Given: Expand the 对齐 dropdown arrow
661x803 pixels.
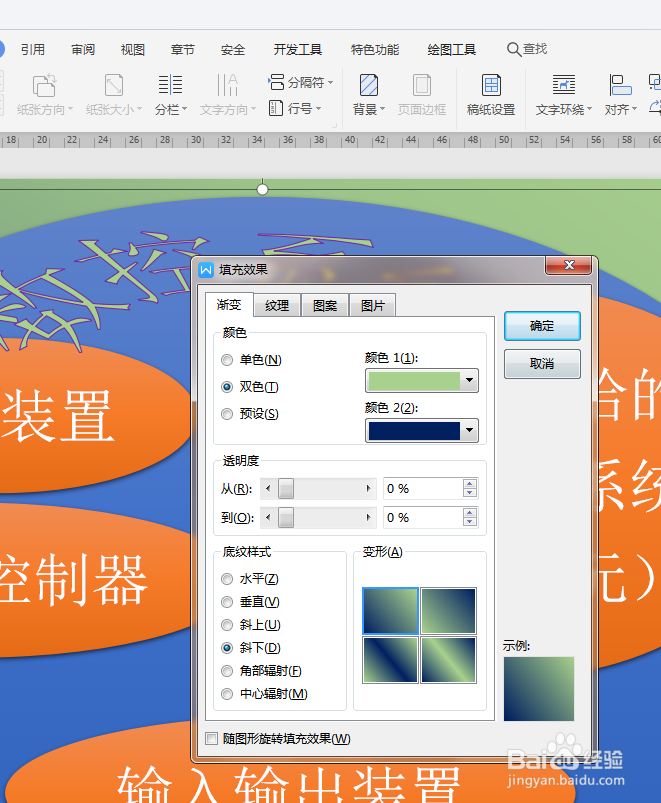Looking at the screenshot, I should point(634,109).
